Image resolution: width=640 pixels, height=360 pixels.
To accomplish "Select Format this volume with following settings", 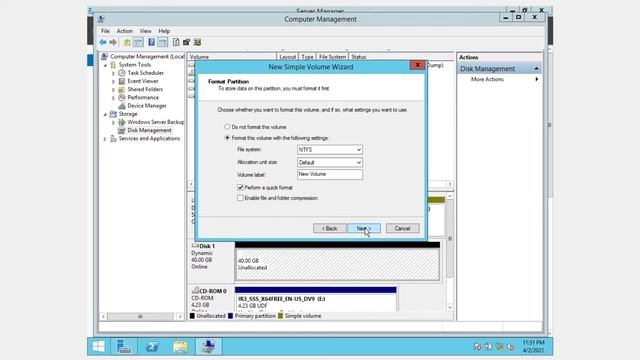I will point(227,138).
